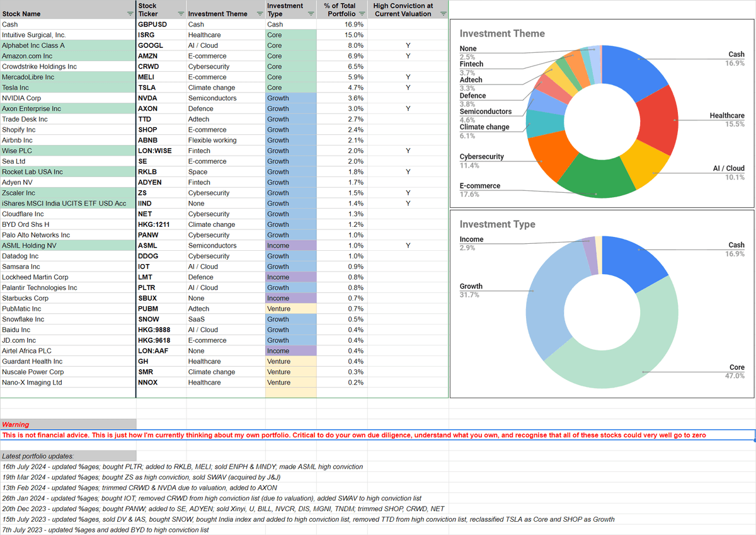Select the Rocket Lab USA Inc cell
This screenshot has width=756, height=535.
[x=68, y=171]
